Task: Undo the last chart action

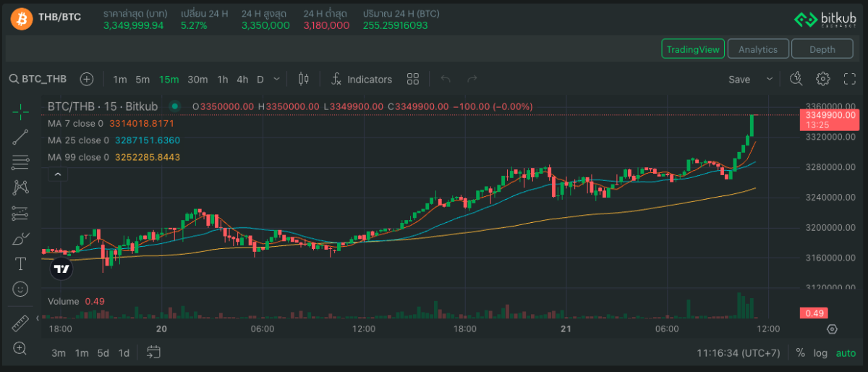Action: pyautogui.click(x=446, y=79)
